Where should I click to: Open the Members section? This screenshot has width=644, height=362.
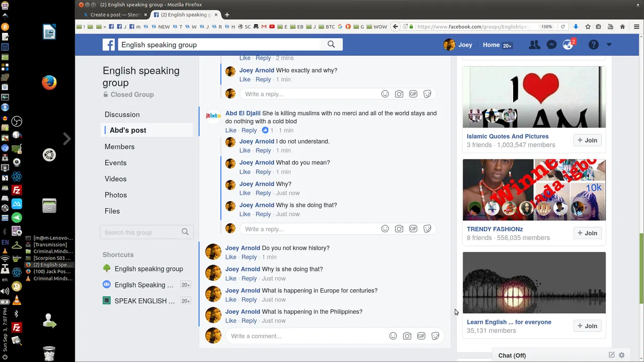pos(119,147)
